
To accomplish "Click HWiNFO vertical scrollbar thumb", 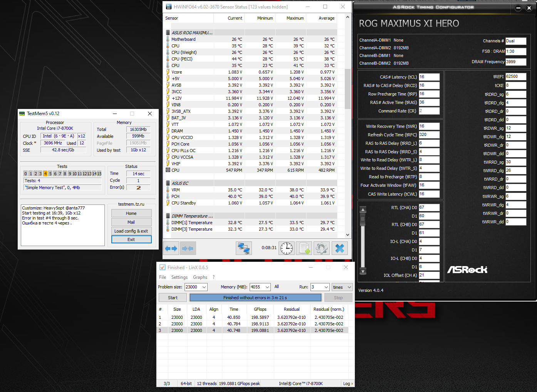I will [347, 89].
